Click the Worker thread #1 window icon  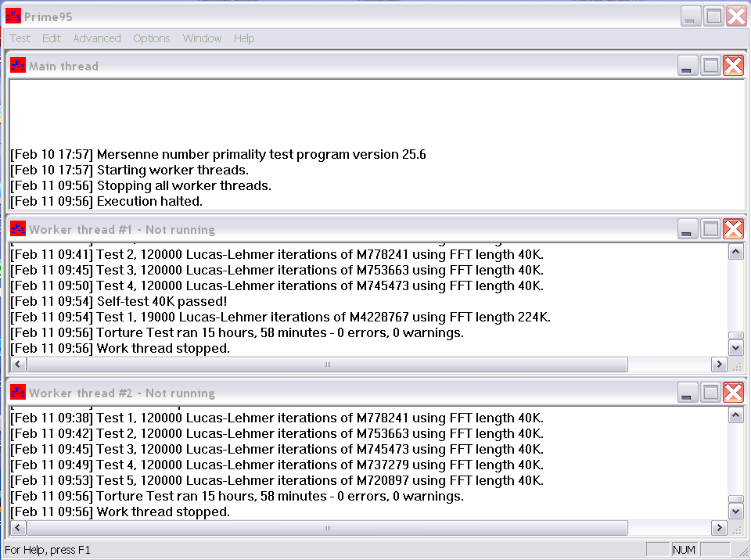[x=18, y=229]
